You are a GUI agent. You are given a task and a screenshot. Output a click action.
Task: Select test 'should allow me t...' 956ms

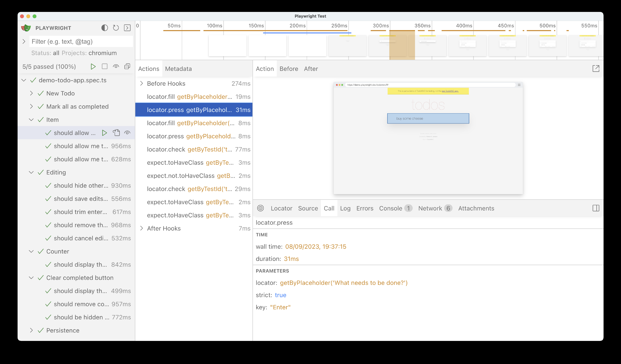76,146
